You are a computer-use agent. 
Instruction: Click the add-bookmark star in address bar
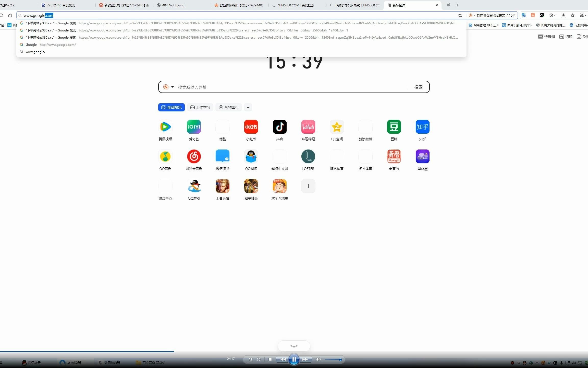460,15
